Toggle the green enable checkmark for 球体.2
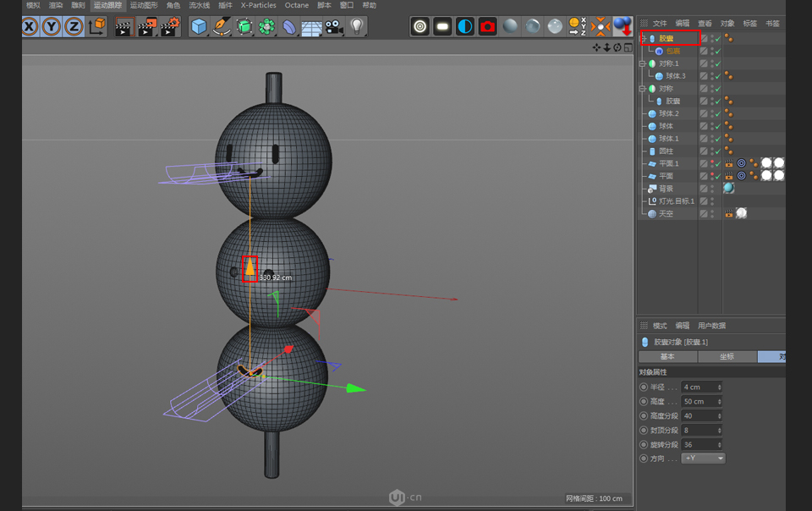Screen dimensions: 812x511 pos(717,113)
